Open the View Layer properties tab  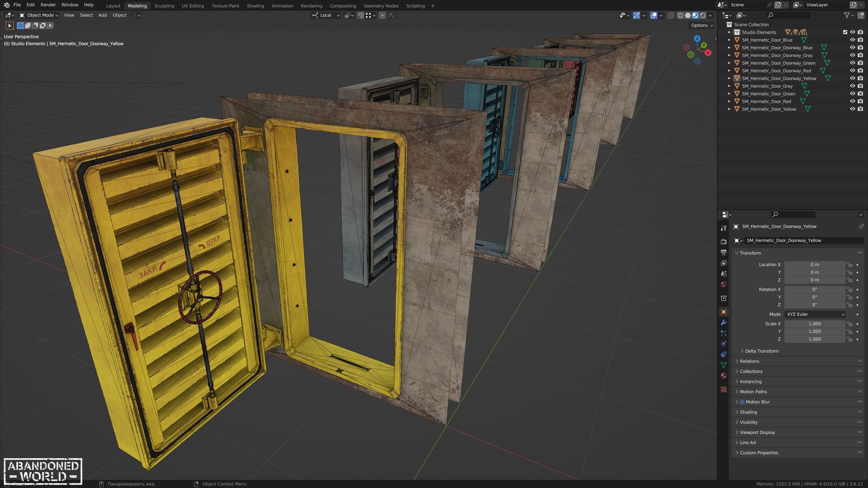(x=723, y=263)
